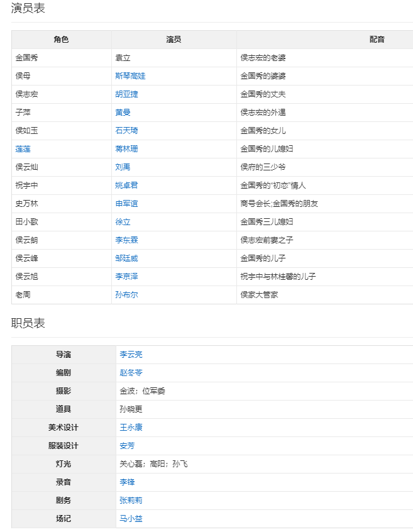Click sound recordist link 李锋
Viewport: 413px width, 532px height.
pyautogui.click(x=127, y=482)
